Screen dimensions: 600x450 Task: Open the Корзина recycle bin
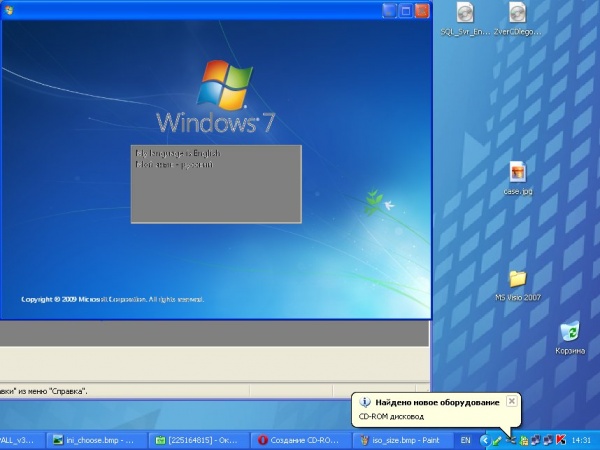click(570, 338)
